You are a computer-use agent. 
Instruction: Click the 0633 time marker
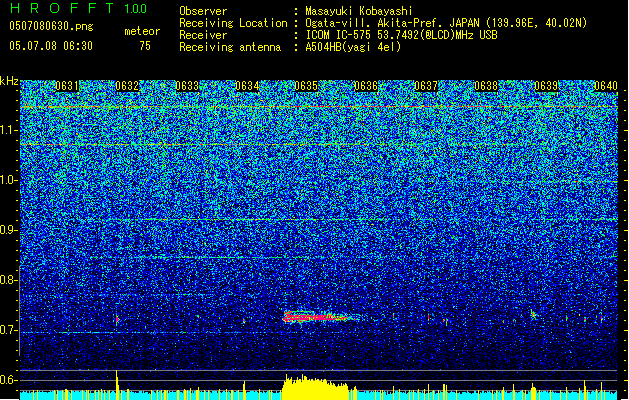187,86
